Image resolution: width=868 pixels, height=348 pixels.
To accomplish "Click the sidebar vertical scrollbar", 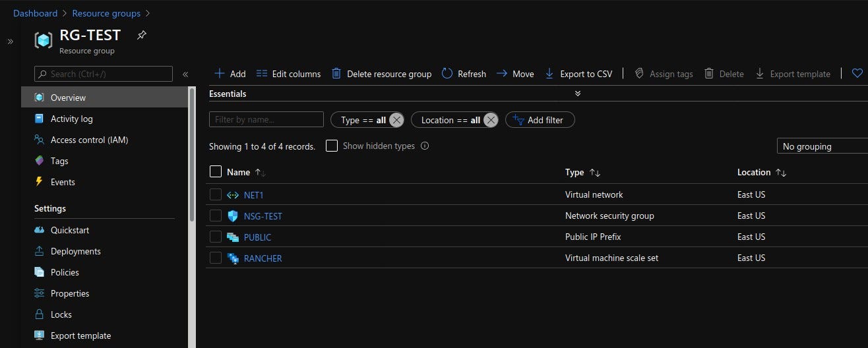I will pos(192,154).
